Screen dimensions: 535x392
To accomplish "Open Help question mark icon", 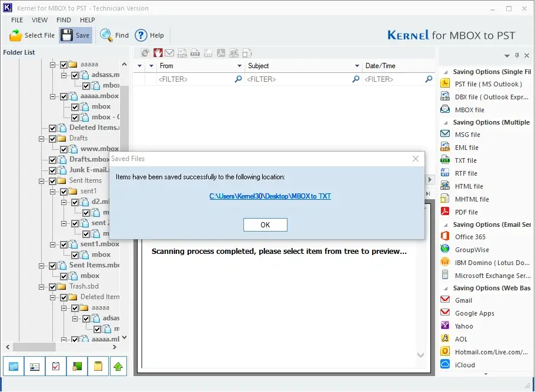I will point(141,35).
